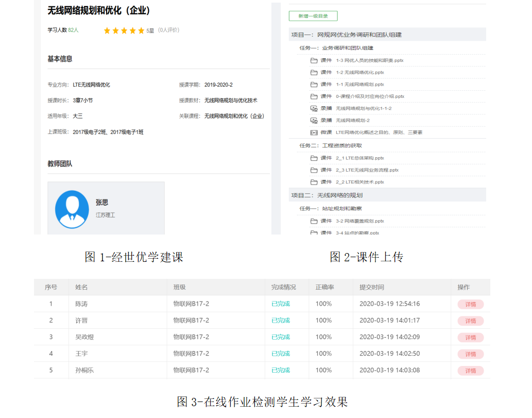Click the 正确率 column header
Viewport: 532px width, 418px height.
click(x=324, y=287)
